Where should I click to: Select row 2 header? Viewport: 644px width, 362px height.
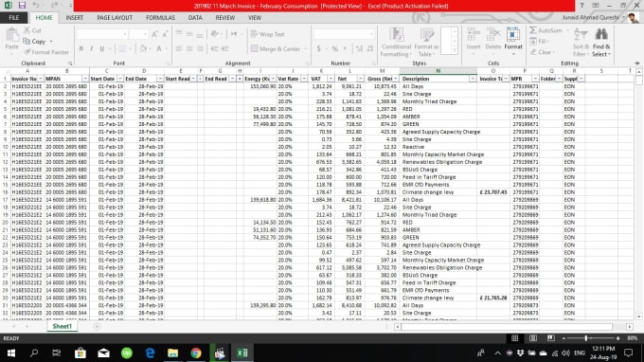[x=5, y=86]
